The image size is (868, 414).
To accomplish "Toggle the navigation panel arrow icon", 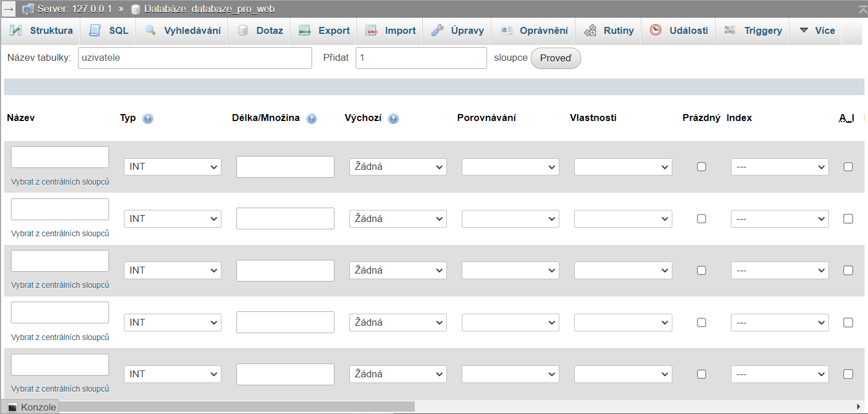I will pos(9,9).
